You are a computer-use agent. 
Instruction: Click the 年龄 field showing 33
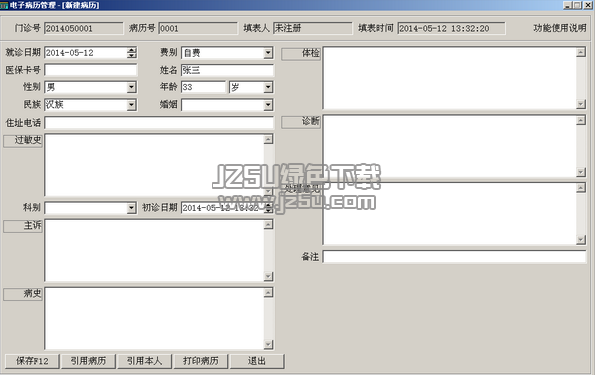point(203,87)
